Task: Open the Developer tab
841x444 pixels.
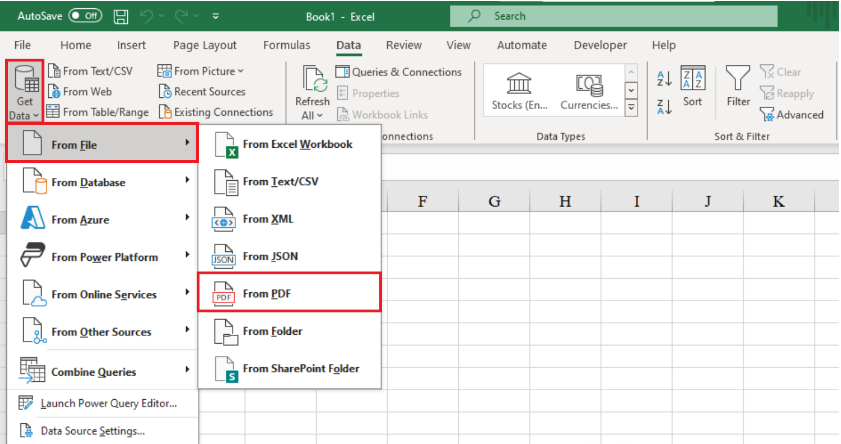Action: click(600, 45)
